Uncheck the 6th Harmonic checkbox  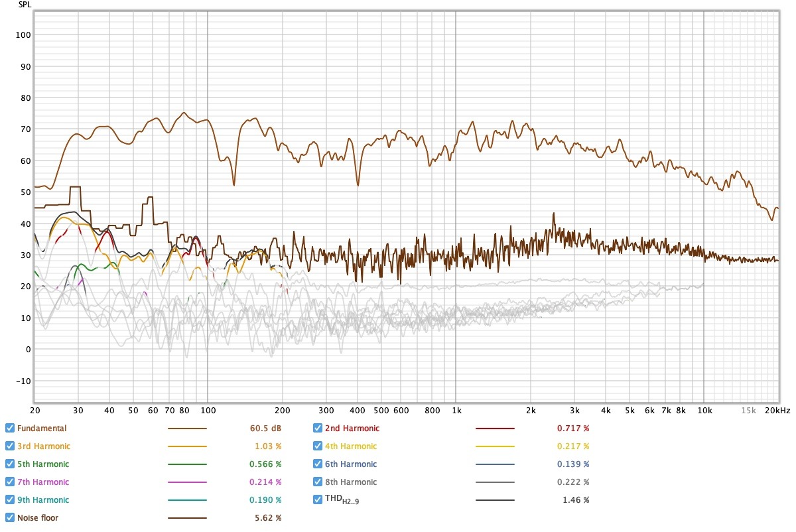click(318, 464)
